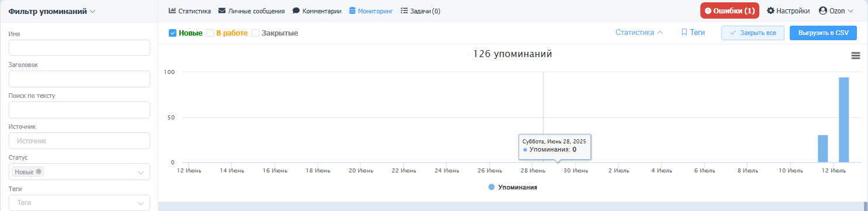This screenshot has height=211, width=868.
Task: Collapse the Статистика chart section
Action: pos(639,33)
